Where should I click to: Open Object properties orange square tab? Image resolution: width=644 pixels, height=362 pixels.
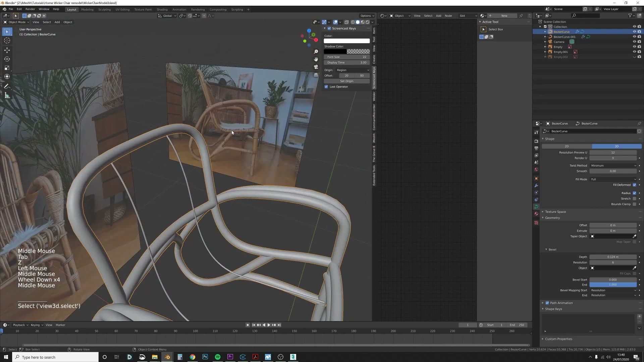(536, 178)
